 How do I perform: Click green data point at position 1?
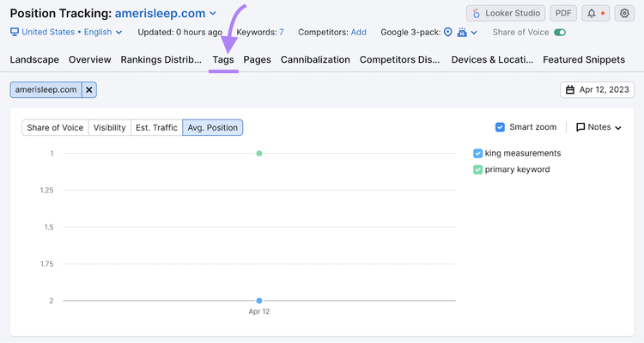click(259, 153)
